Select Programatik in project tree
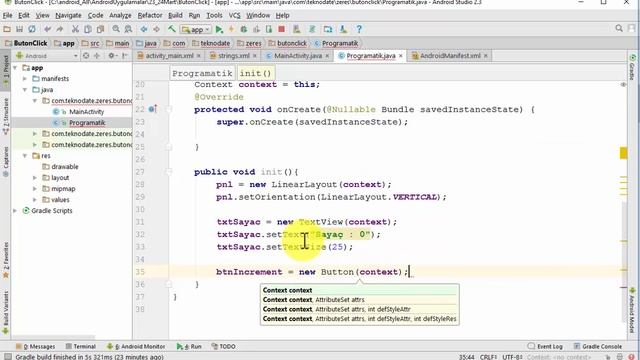The image size is (640, 360). (87, 123)
